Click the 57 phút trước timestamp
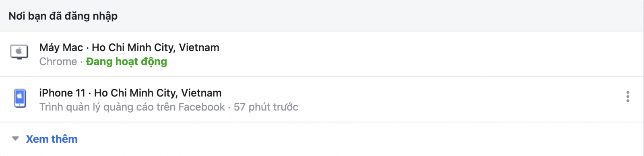644x156 pixels. 266,107
